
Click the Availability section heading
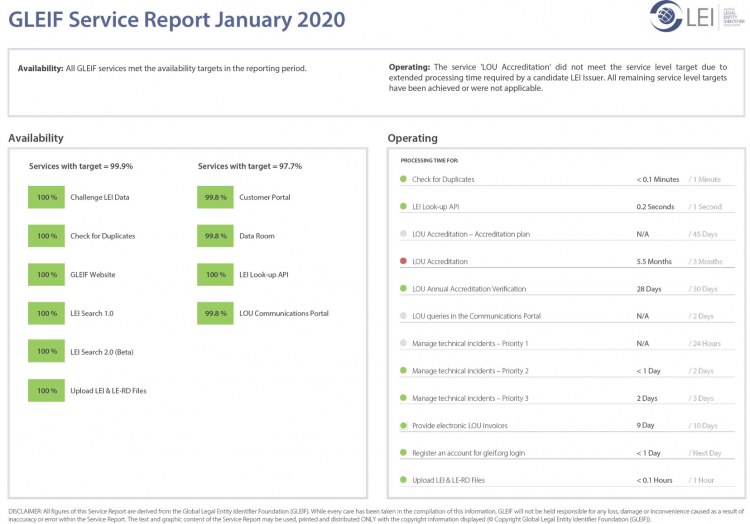[36, 138]
